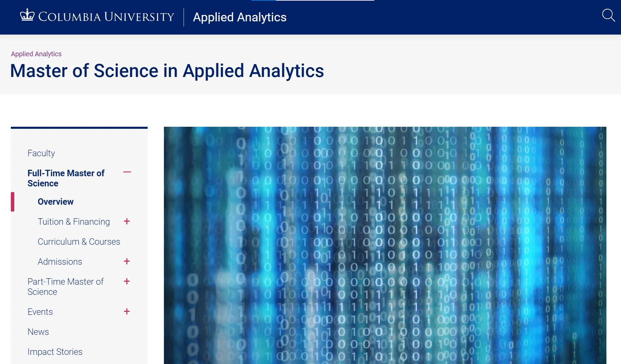Expand the Admissions submenu
621x364 pixels.
coord(127,261)
